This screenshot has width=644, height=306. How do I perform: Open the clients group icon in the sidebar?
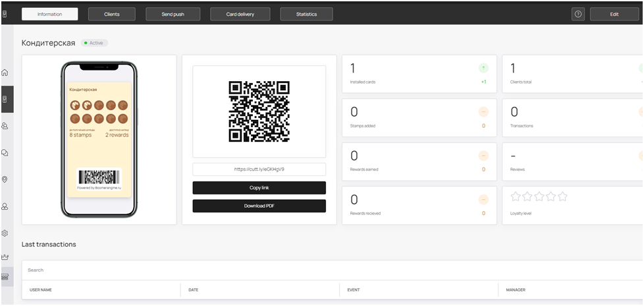click(5, 126)
